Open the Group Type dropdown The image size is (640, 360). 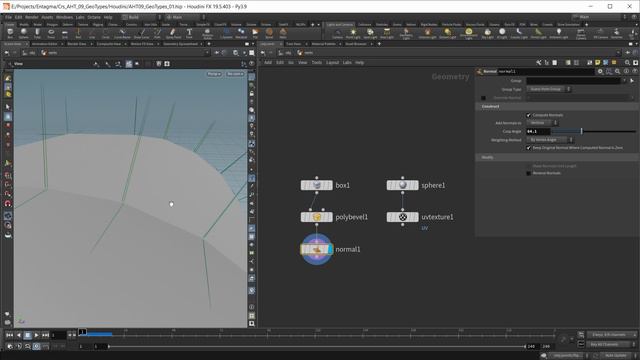[549, 89]
